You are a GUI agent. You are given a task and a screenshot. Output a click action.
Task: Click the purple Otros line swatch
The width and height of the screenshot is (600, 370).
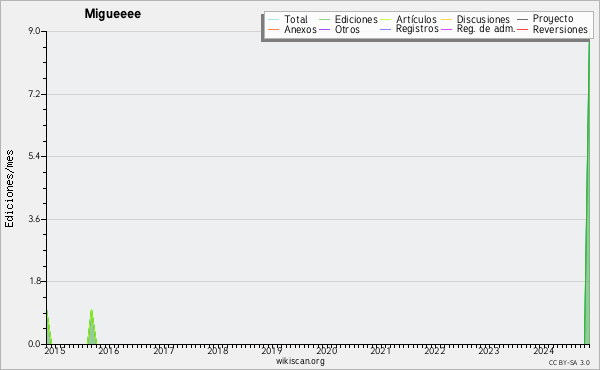click(x=324, y=29)
